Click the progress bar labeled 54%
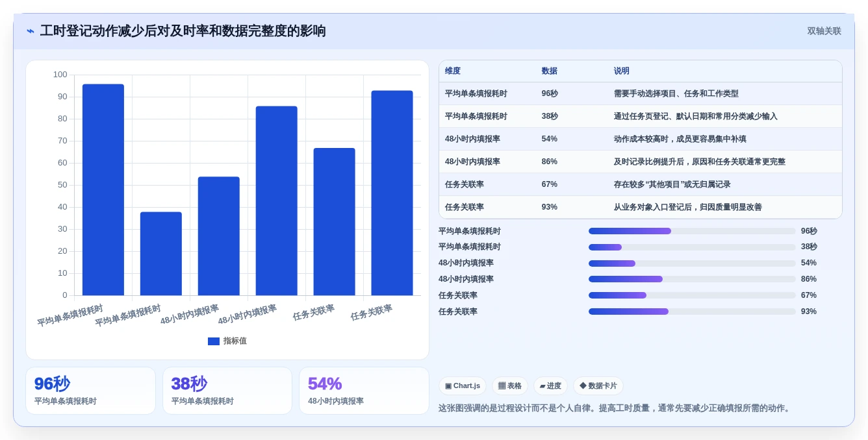 (x=692, y=263)
